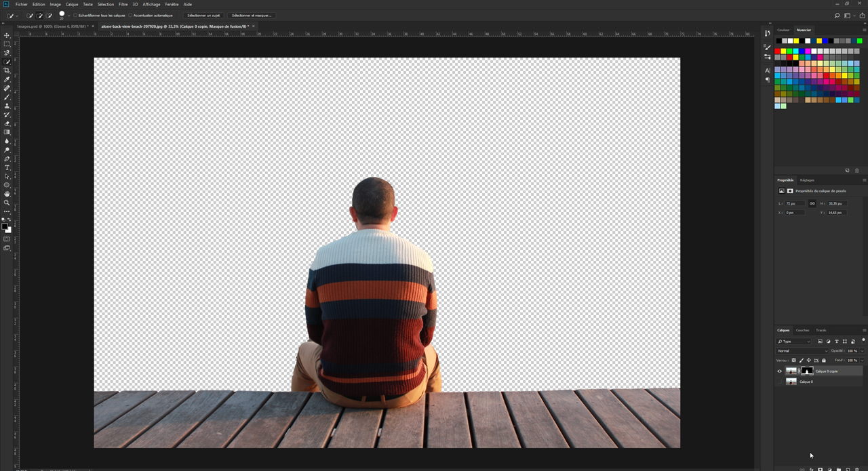The width and height of the screenshot is (868, 471).
Task: Open the Sélection menu
Action: pos(106,4)
